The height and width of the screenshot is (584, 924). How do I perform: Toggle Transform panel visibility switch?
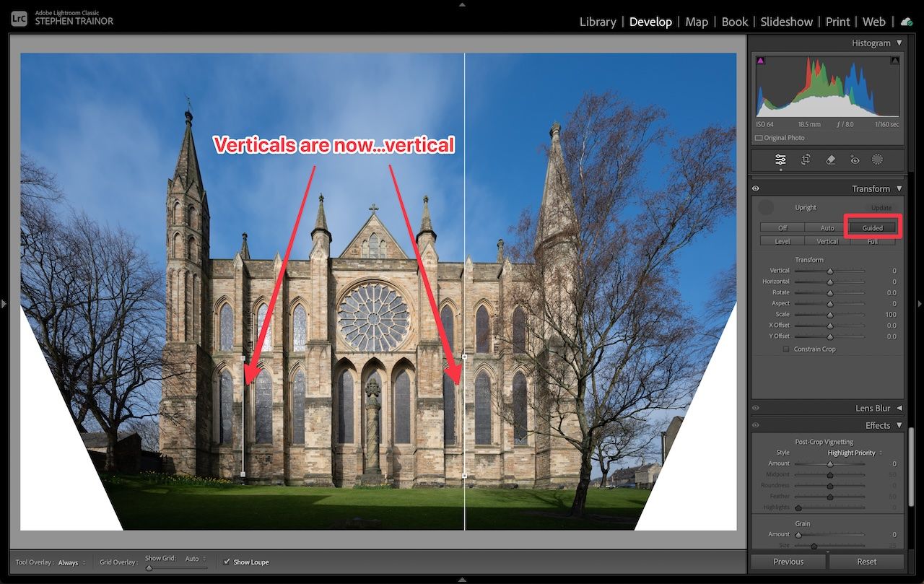tap(755, 188)
